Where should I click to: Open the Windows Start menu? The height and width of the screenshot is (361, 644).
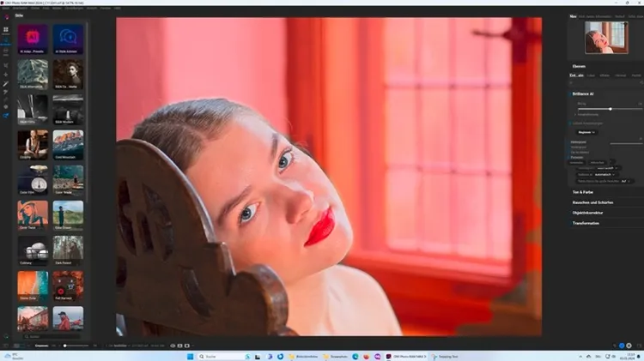tap(190, 357)
